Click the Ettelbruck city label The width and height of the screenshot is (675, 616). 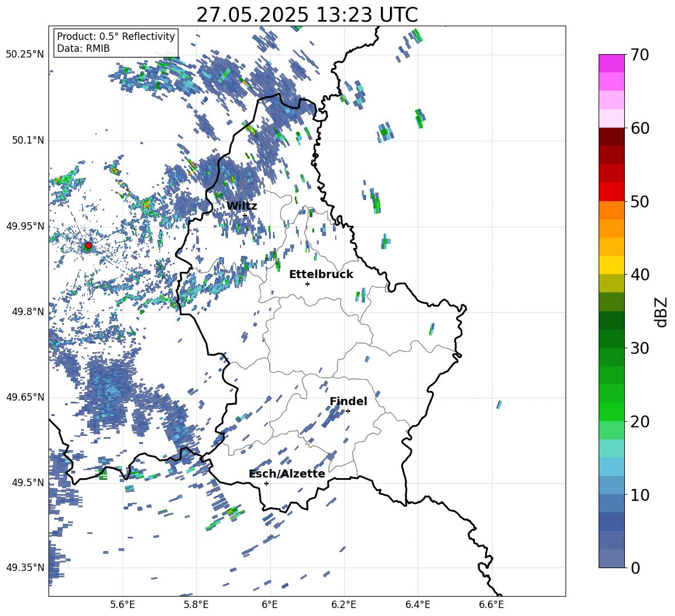coord(321,275)
